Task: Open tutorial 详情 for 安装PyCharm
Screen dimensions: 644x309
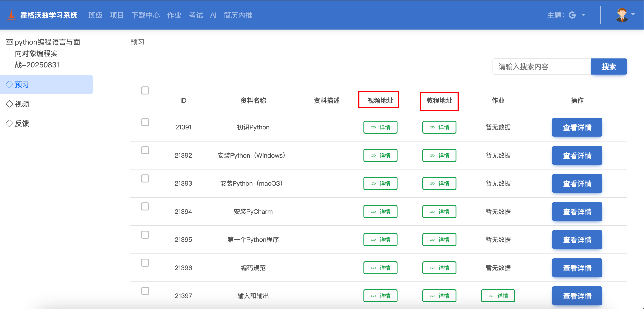Action: 439,212
